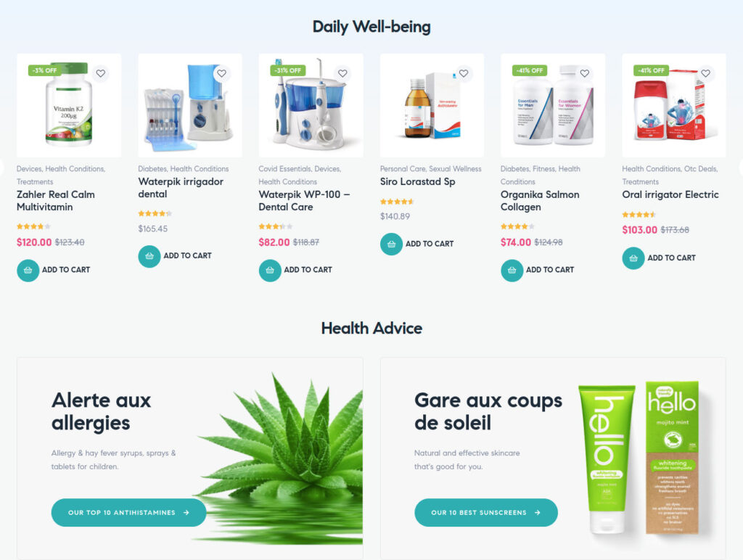
Task: Add Siro Lorastad Sp to cart
Action: [x=417, y=244]
